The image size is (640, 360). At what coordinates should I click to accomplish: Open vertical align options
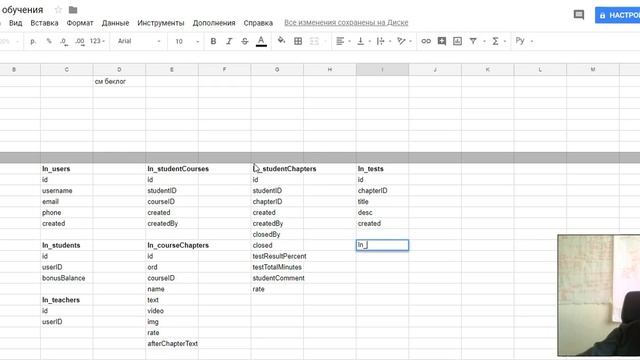point(360,41)
